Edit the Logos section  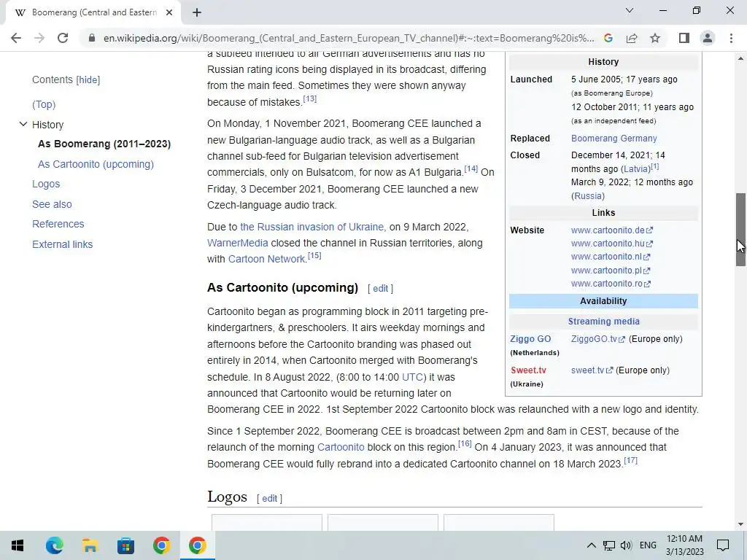(269, 499)
